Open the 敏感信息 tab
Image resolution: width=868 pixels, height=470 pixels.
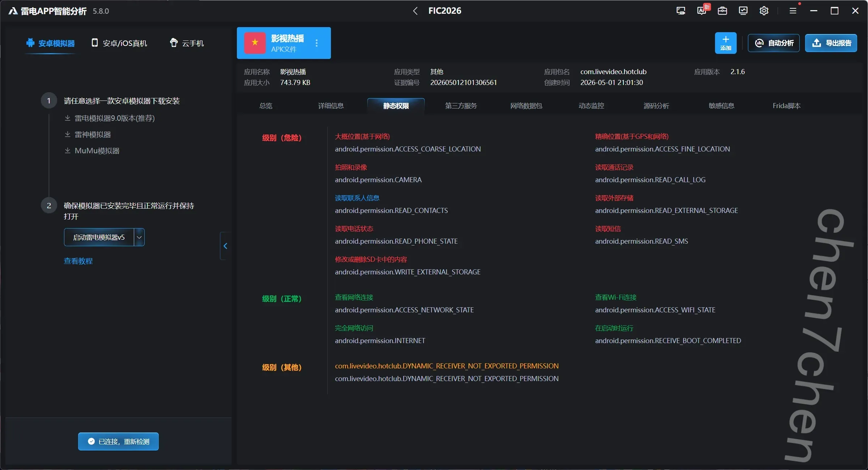722,106
